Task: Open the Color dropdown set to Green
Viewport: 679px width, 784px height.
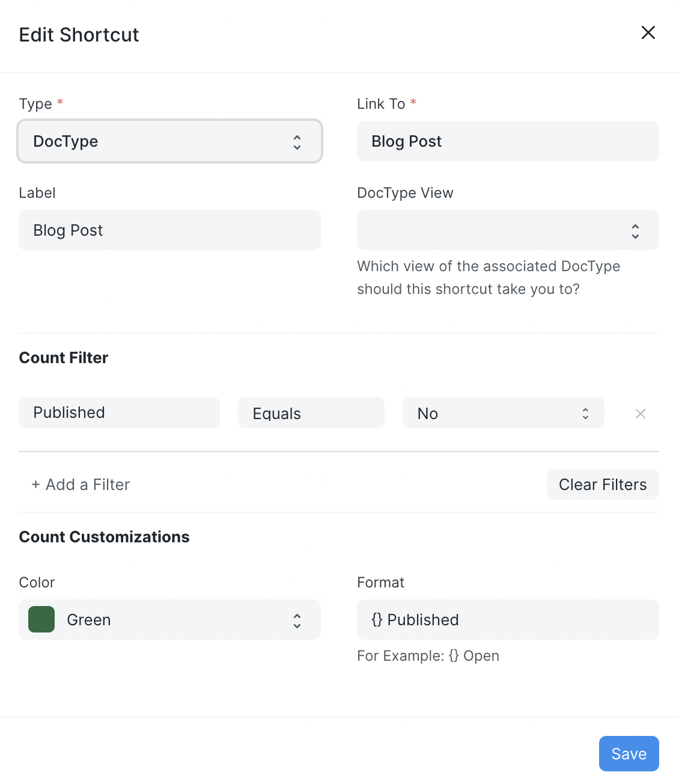Action: 169,619
